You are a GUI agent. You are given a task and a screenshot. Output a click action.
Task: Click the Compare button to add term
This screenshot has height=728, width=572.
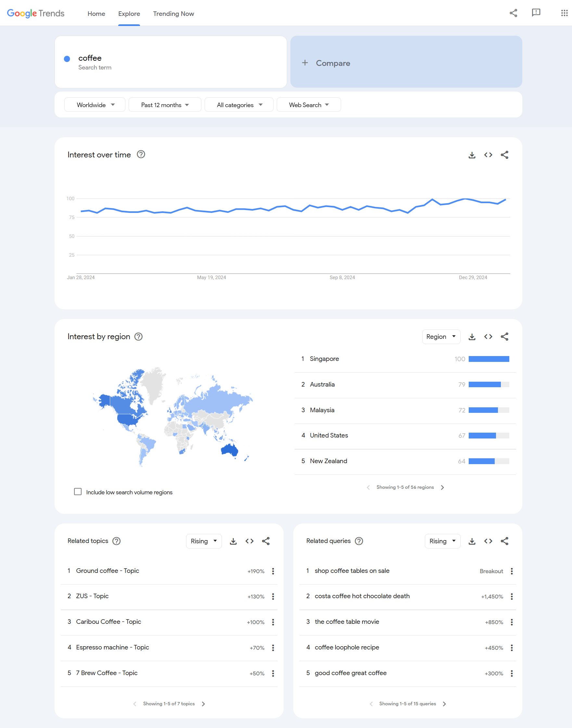coord(406,62)
